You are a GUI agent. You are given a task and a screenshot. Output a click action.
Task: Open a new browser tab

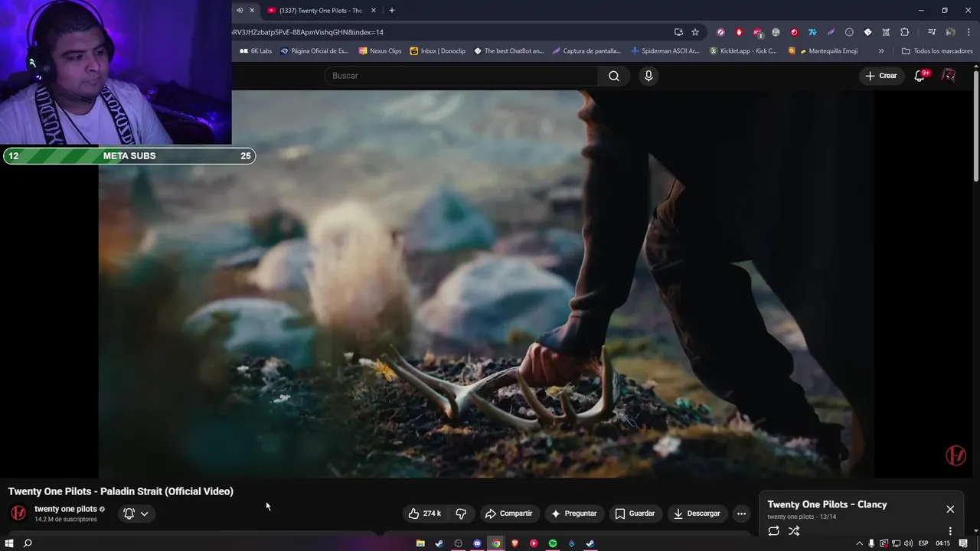391,10
